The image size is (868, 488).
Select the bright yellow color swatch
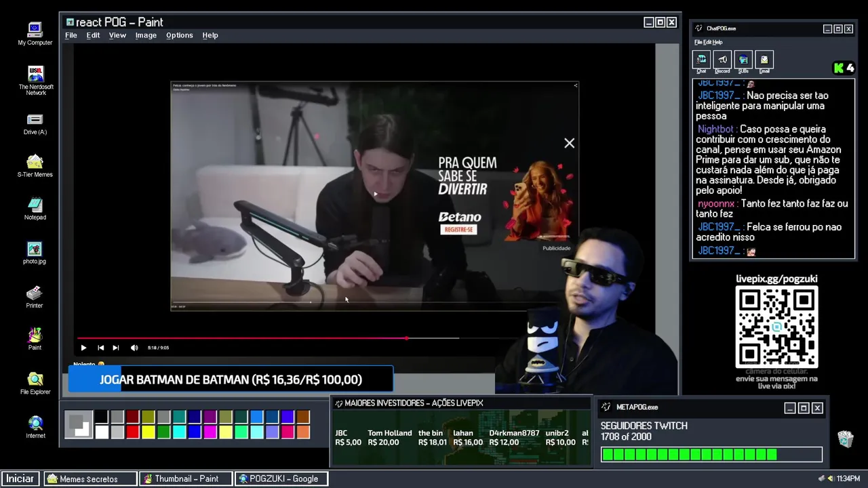tap(148, 432)
